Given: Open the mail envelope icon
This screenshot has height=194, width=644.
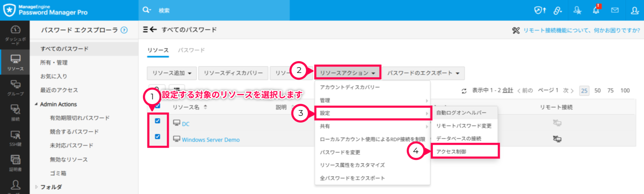Looking at the screenshot, I should (x=615, y=10).
